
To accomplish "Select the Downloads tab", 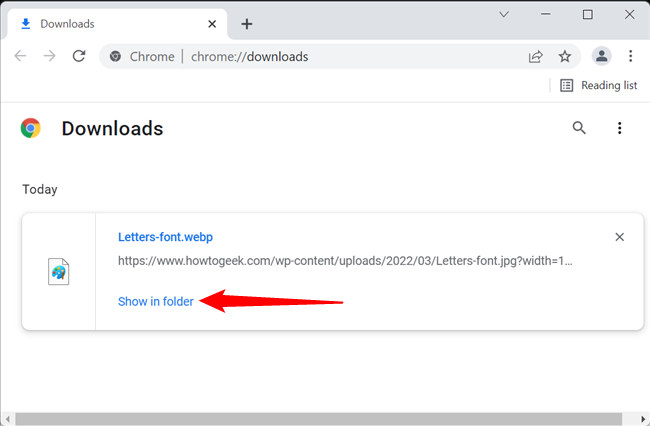I will click(x=112, y=22).
